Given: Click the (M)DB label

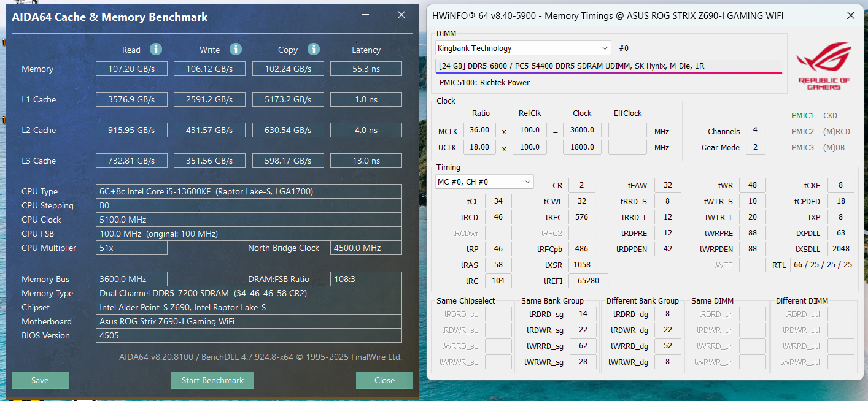Looking at the screenshot, I should tap(834, 147).
